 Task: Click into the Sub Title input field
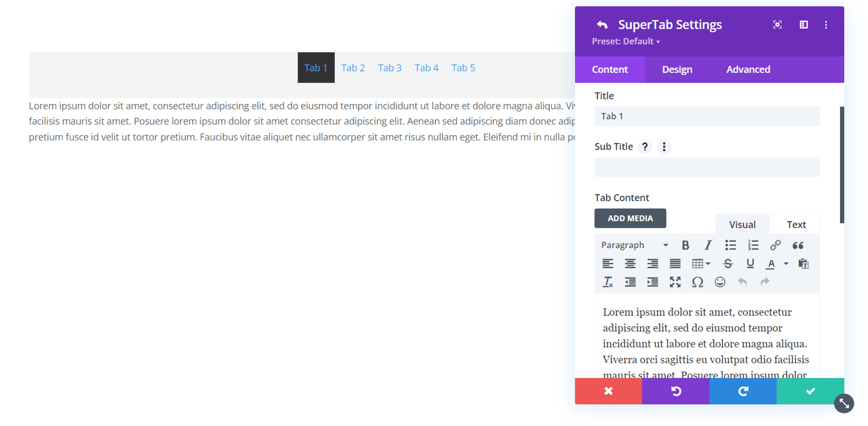[x=707, y=167]
